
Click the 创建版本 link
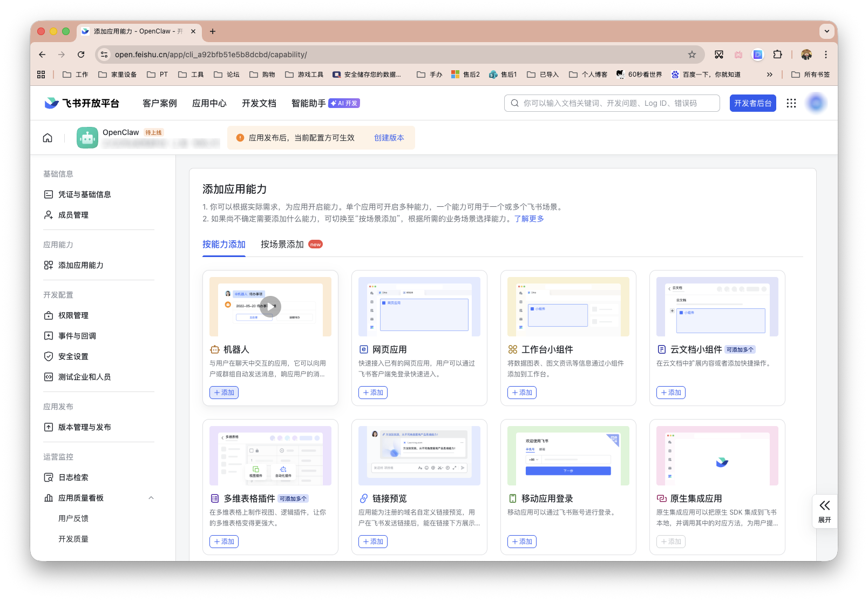click(390, 138)
